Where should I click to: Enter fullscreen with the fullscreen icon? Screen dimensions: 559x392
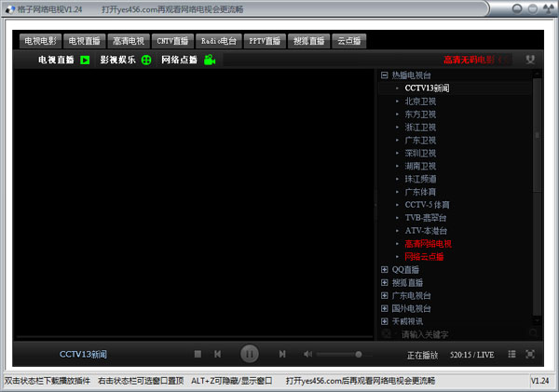tap(530, 354)
